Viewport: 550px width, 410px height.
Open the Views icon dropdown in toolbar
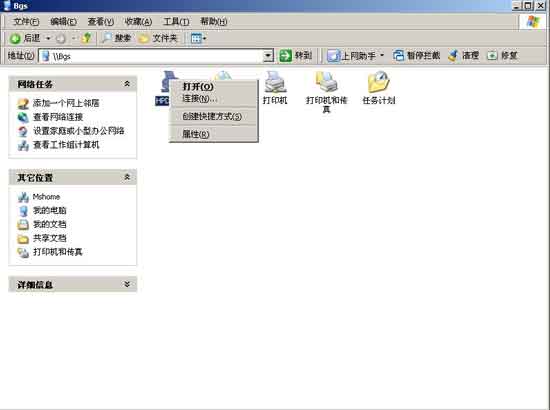[199, 38]
